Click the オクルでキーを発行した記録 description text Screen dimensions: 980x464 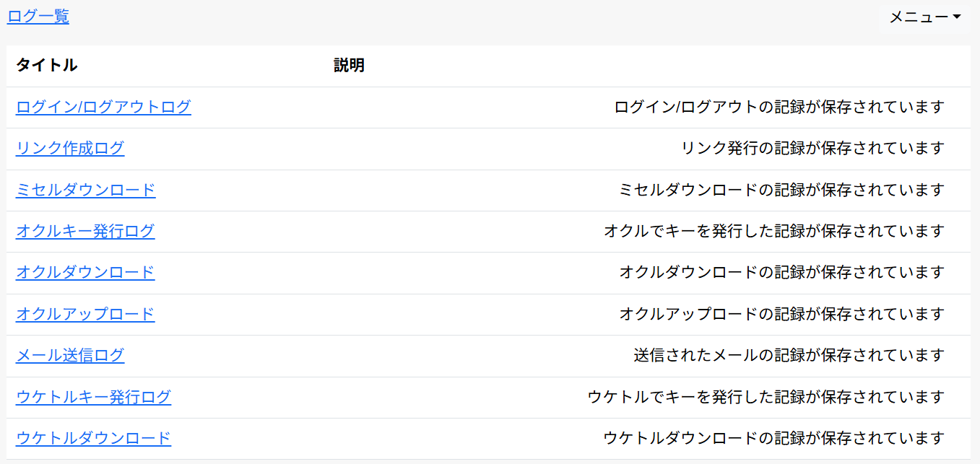[774, 232]
